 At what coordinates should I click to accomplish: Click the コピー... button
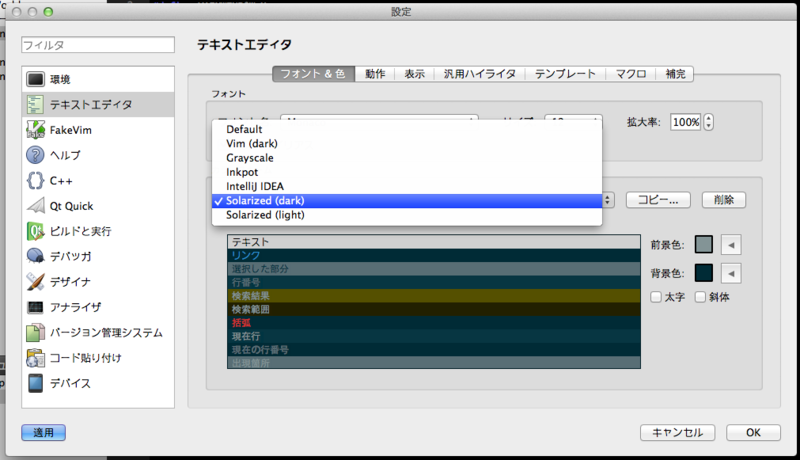(658, 200)
